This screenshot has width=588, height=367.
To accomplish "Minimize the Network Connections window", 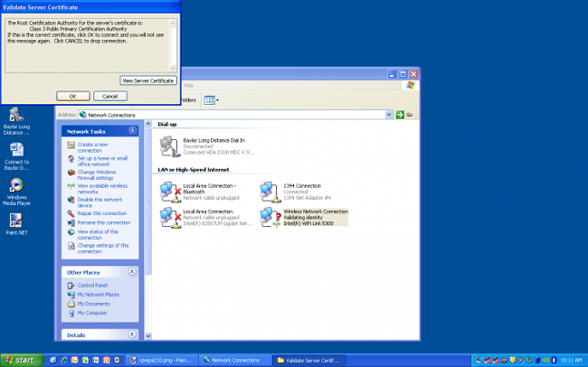I will click(x=393, y=74).
